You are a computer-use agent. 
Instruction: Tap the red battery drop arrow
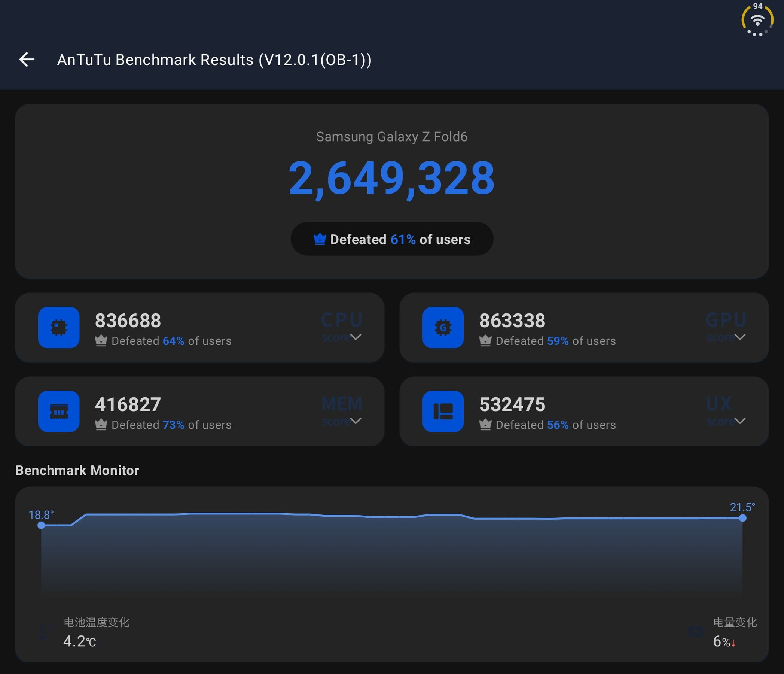733,643
